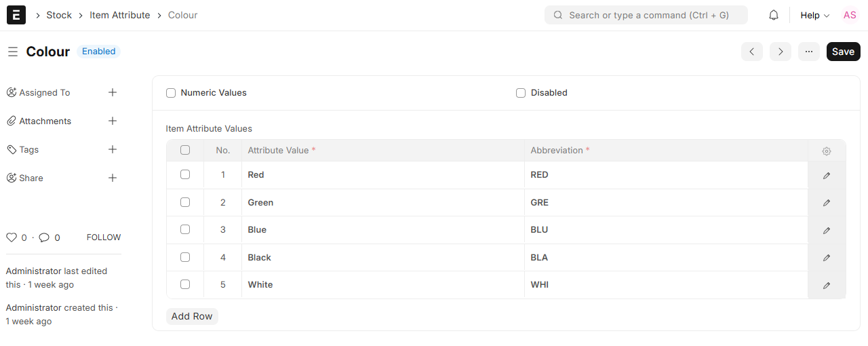Add an assignment with plus icon

(x=113, y=92)
